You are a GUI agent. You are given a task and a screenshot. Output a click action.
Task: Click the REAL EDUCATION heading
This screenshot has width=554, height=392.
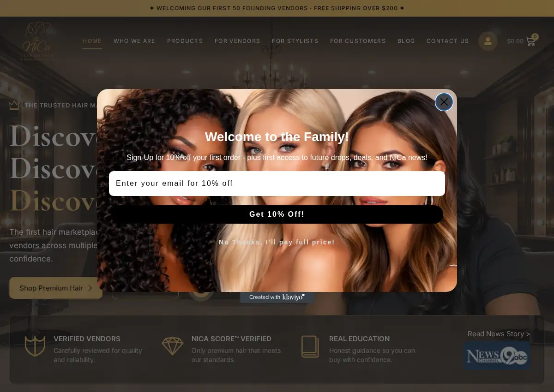click(359, 339)
